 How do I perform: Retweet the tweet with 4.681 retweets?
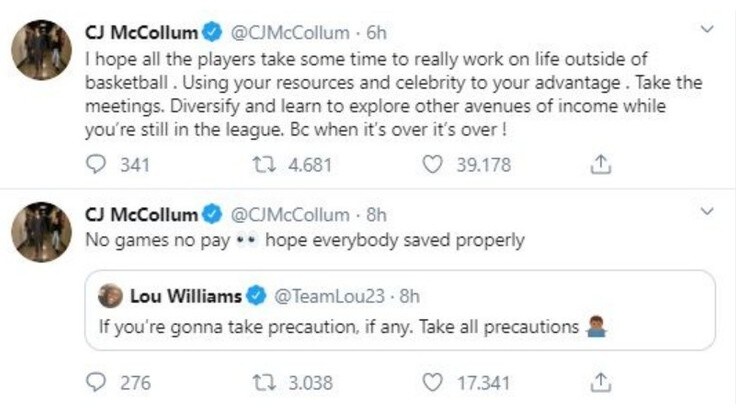(x=264, y=165)
